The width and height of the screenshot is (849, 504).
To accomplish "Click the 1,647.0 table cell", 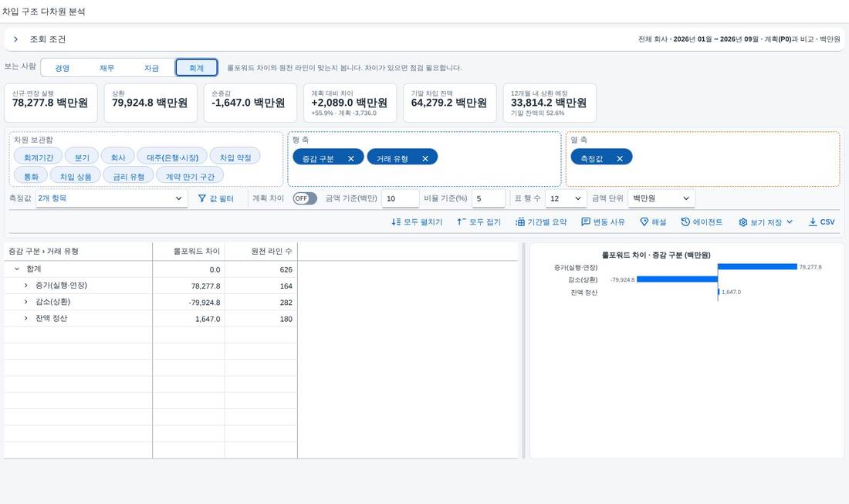I will (x=188, y=319).
